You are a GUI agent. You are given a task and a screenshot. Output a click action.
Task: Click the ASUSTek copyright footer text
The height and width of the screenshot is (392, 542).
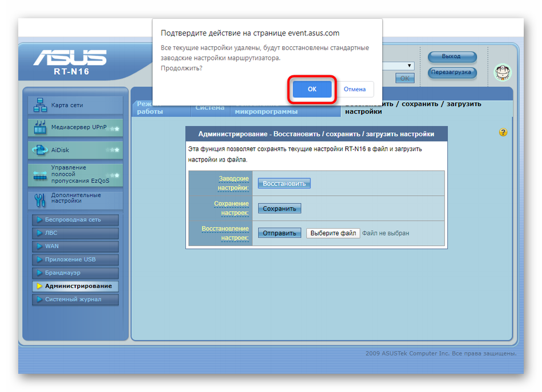coord(441,353)
